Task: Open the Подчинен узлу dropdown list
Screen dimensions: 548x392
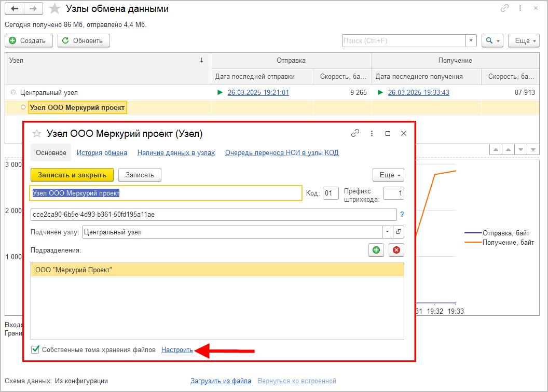Action: click(388, 232)
